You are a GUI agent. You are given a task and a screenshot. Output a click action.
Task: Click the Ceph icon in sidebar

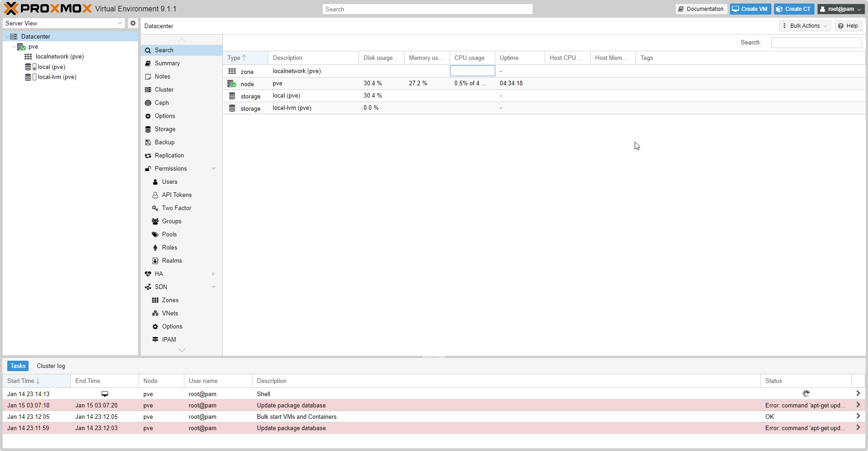(x=148, y=103)
